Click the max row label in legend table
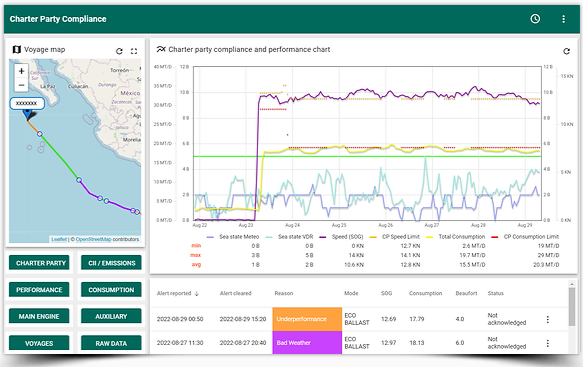583x367 pixels. (x=195, y=255)
